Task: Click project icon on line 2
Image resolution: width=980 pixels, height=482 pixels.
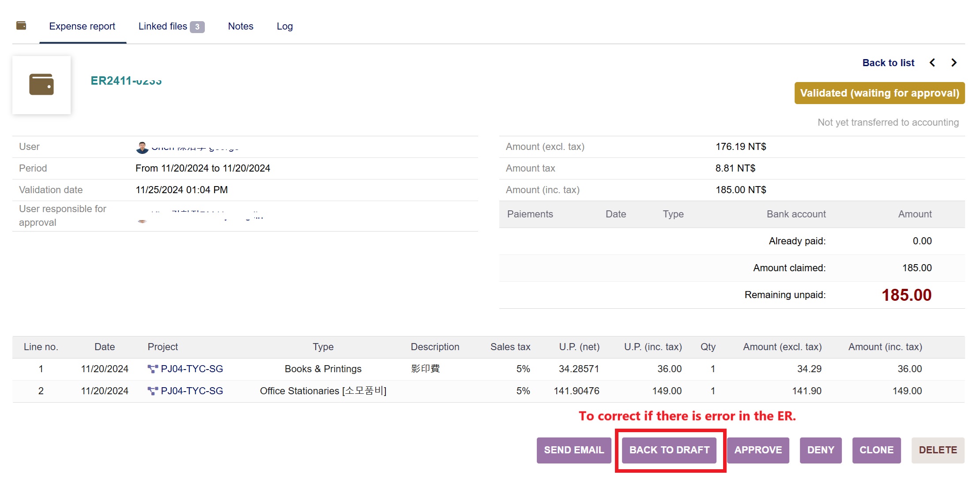Action: pos(152,391)
